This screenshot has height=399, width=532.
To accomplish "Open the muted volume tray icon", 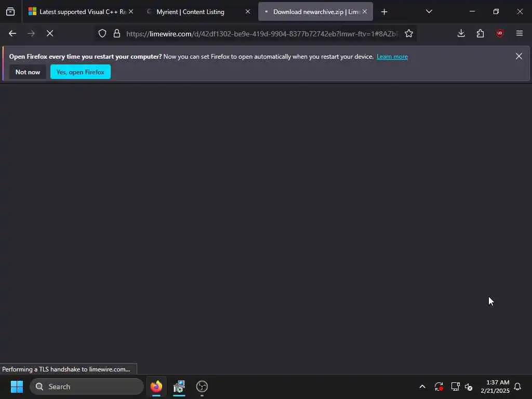I will click(469, 387).
